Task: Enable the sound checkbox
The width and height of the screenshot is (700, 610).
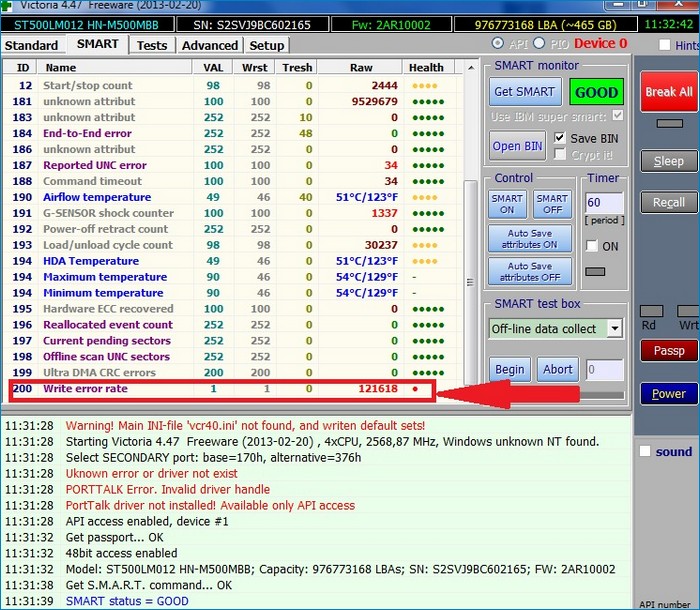Action: click(645, 452)
